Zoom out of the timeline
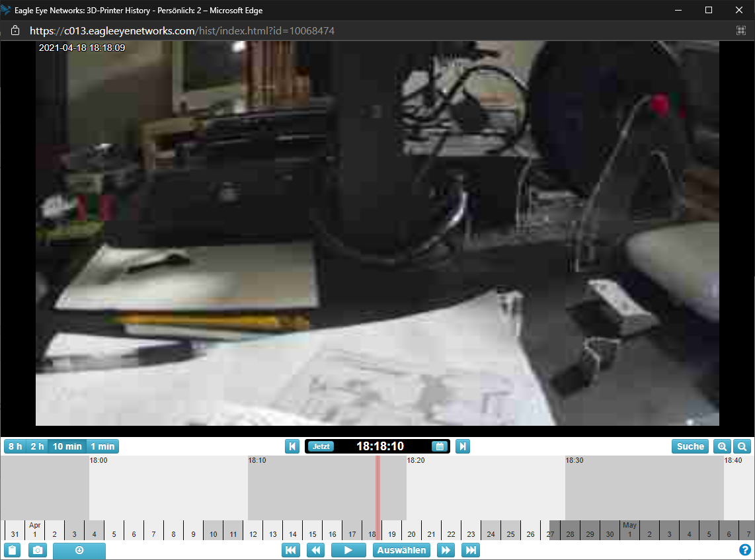Screen dimensions: 755x560 pyautogui.click(x=742, y=446)
